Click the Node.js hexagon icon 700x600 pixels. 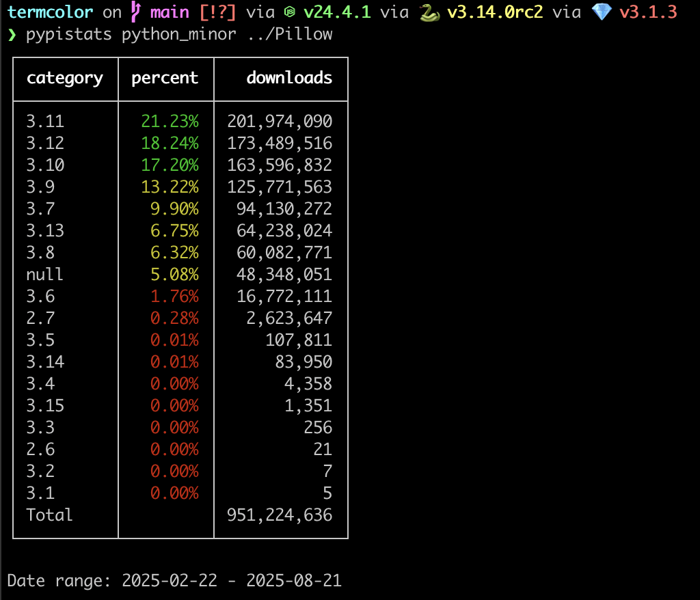(290, 12)
